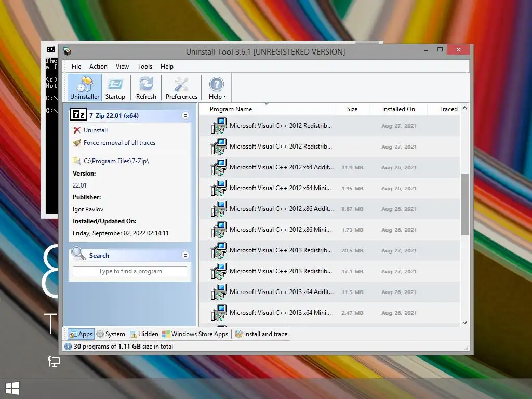
Task: Click the 11.9 MB size cell
Action: point(352,168)
